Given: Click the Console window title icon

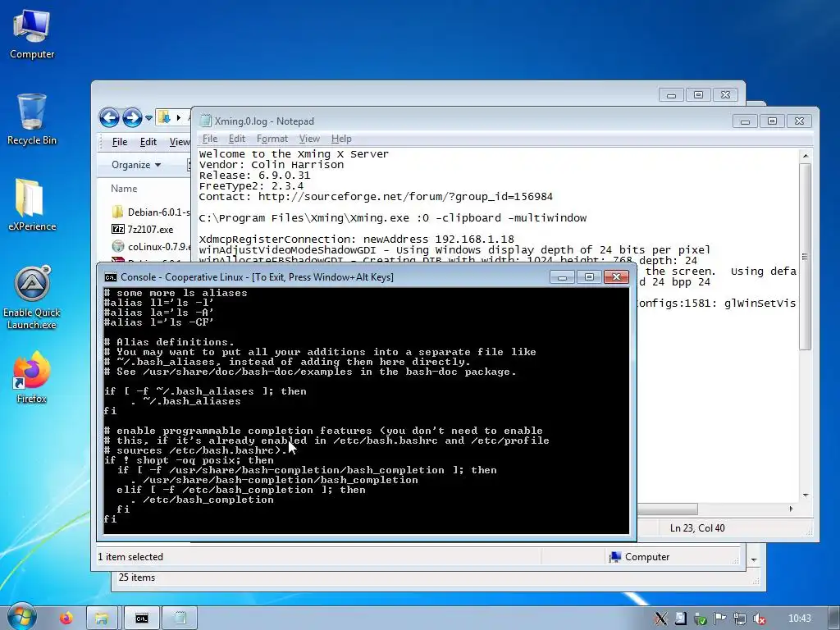Looking at the screenshot, I should (x=111, y=277).
